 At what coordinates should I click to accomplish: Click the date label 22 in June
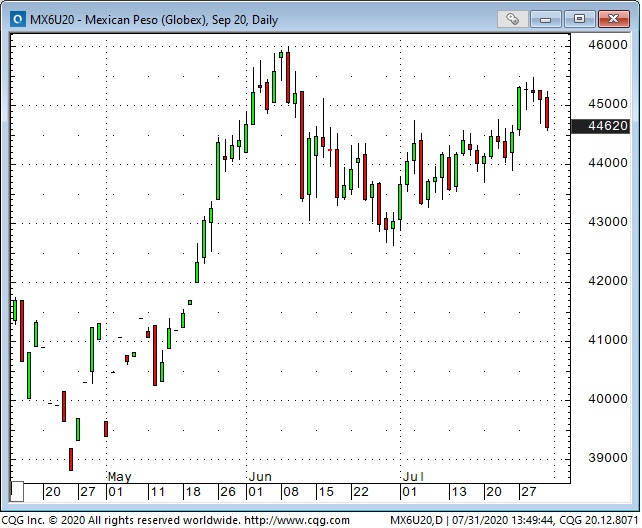[x=361, y=492]
